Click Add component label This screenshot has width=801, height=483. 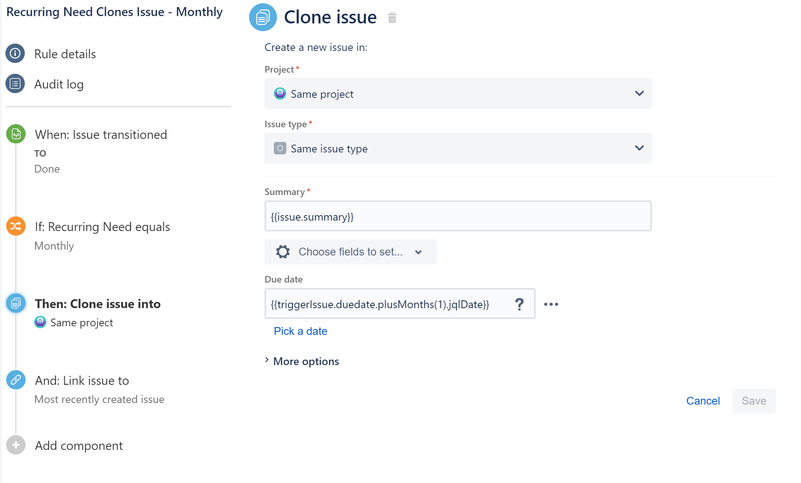[79, 446]
